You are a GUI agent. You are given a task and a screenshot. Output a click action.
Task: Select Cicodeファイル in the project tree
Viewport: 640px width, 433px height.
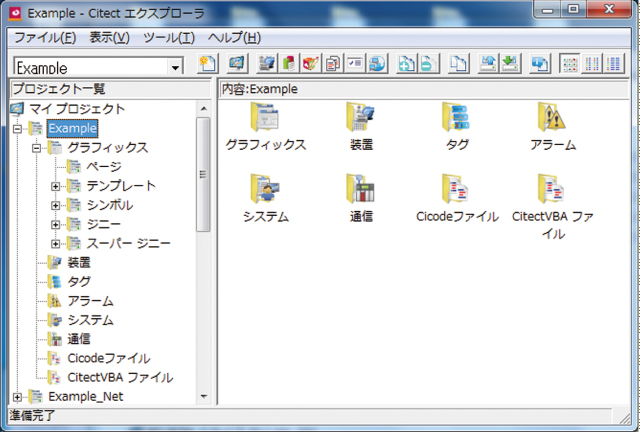pos(109,358)
